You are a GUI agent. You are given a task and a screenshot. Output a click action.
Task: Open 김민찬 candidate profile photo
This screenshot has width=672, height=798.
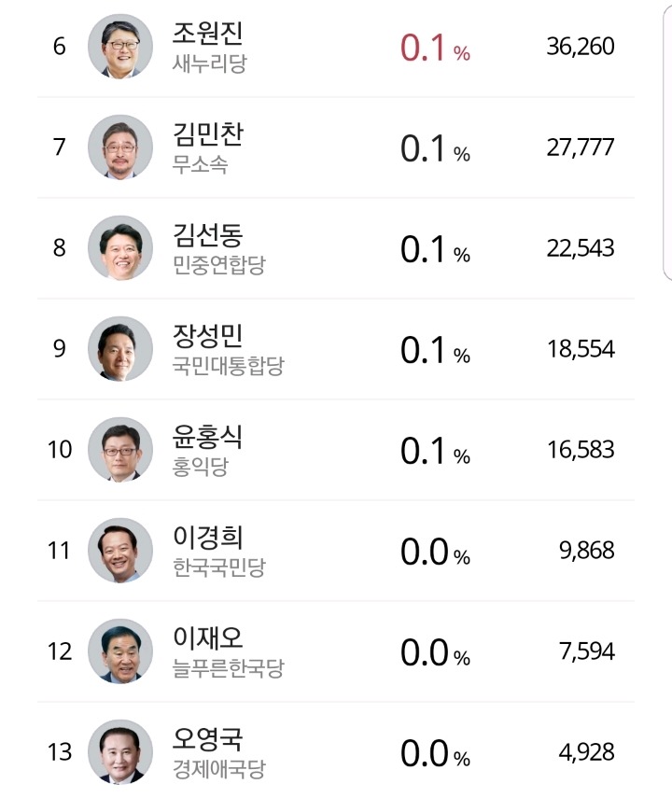click(120, 147)
